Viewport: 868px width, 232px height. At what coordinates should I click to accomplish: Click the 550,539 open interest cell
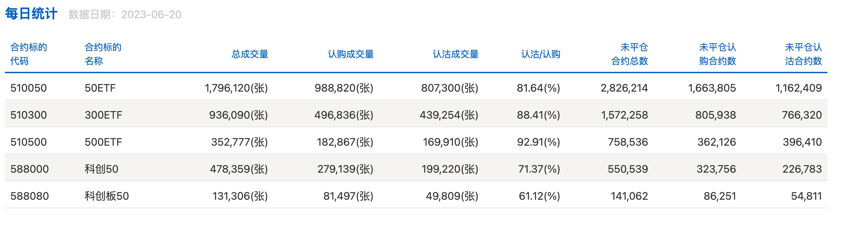(628, 169)
